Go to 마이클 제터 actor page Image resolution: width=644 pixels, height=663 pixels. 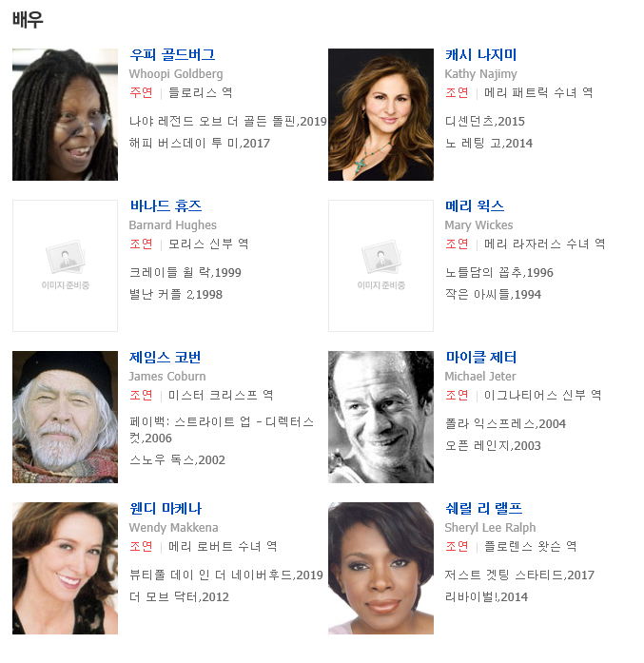(x=481, y=358)
